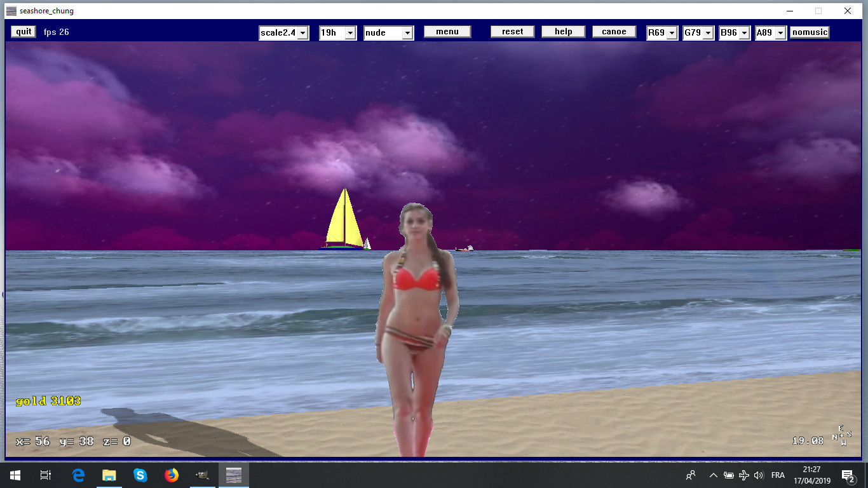Click the volume speaker icon
This screenshot has height=488, width=868.
pyautogui.click(x=759, y=475)
